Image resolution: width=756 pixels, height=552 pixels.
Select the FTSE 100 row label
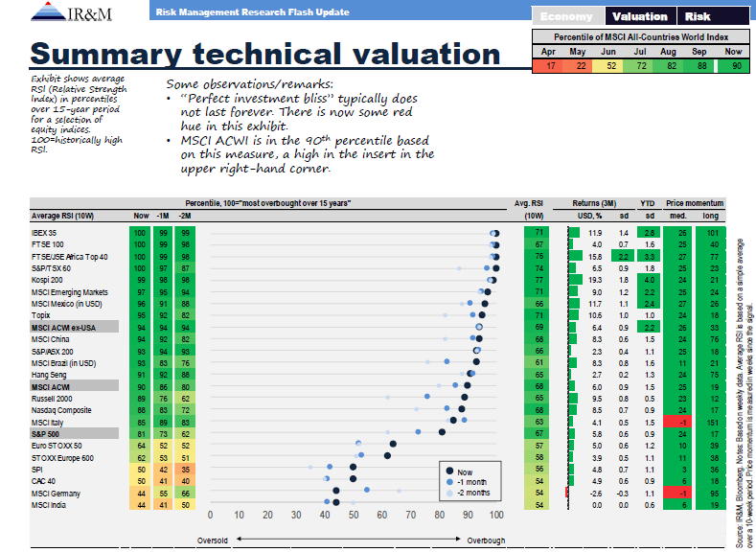(47, 244)
